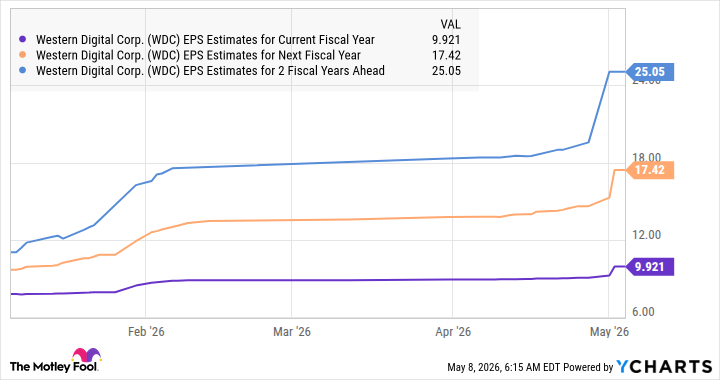Select legend text 'EPS Estimates for 2 Fiscal Years Ahead'
The image size is (720, 380).
284,71
